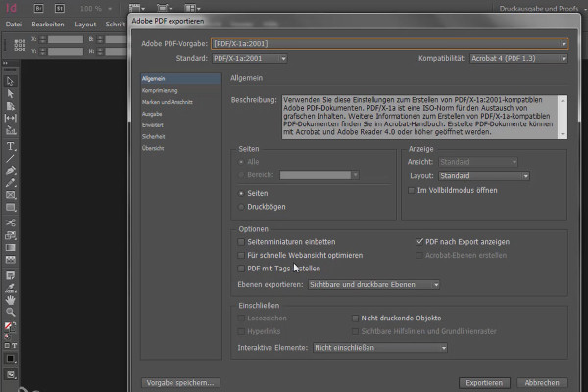Open the Bearbeiten menu
This screenshot has width=588, height=392.
(x=48, y=24)
